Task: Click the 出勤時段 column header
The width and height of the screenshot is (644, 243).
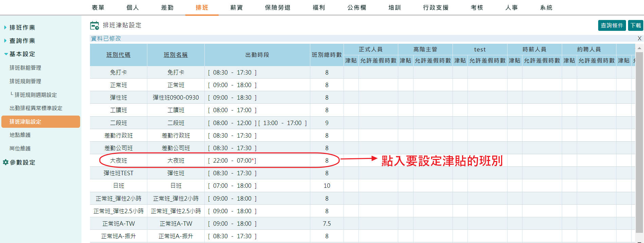Action: tap(257, 55)
